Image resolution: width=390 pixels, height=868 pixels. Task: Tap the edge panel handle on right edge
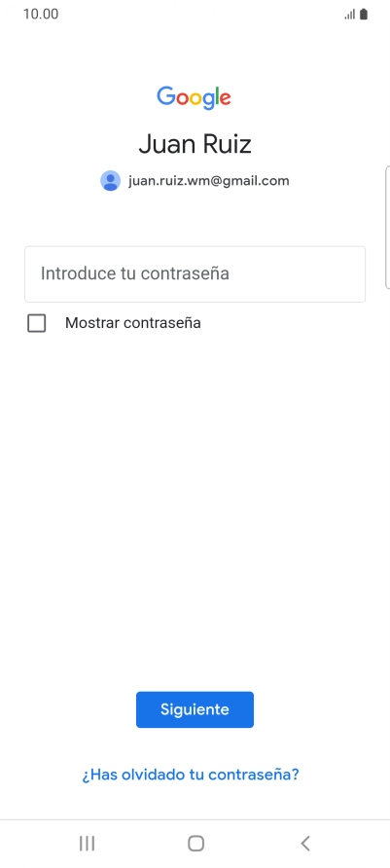click(x=387, y=227)
